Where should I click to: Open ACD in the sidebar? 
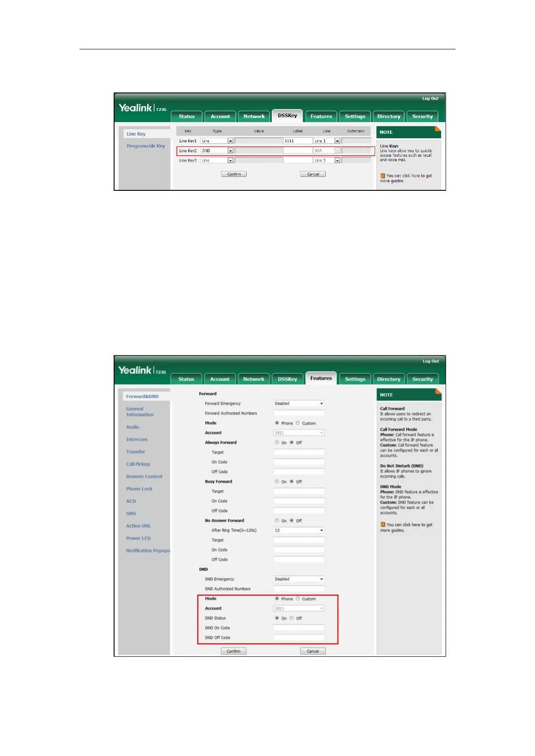click(131, 501)
